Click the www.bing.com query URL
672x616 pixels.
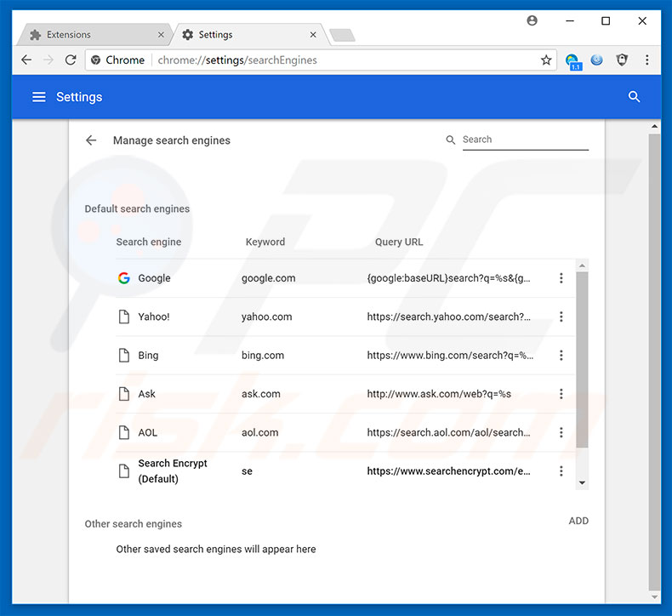(450, 356)
